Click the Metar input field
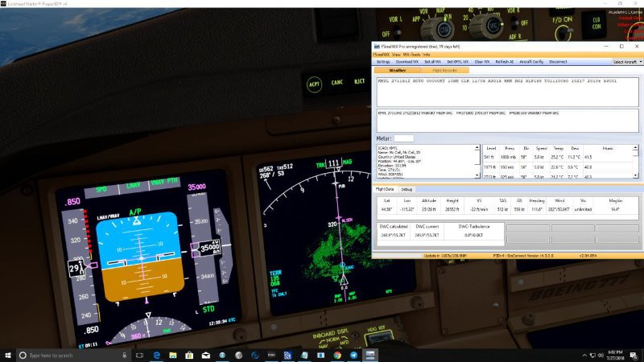 (x=404, y=138)
